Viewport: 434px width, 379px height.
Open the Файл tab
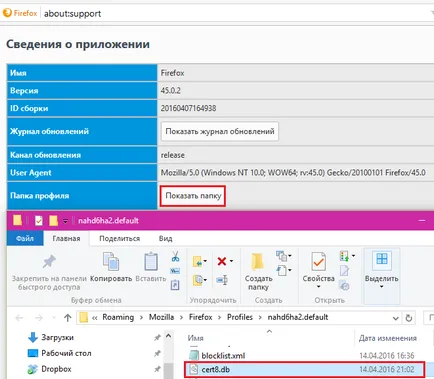tap(25, 238)
